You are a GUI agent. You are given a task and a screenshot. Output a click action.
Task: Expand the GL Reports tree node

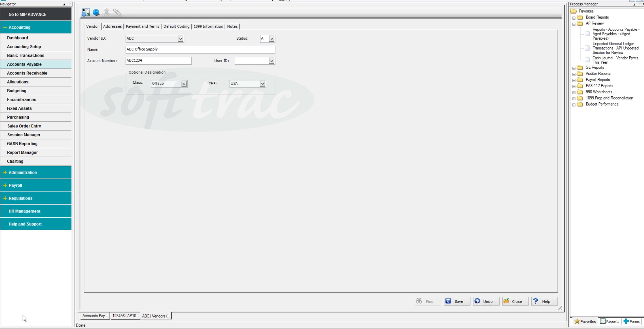pos(574,68)
